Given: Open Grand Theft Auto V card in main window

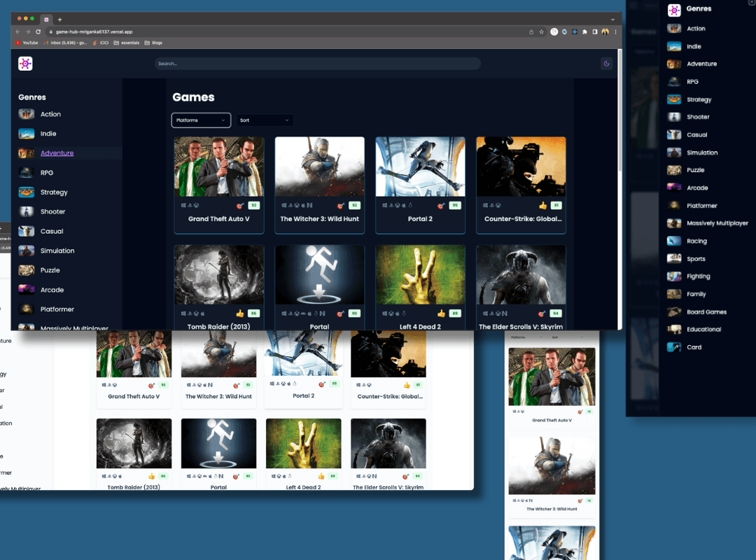Looking at the screenshot, I should (x=219, y=185).
